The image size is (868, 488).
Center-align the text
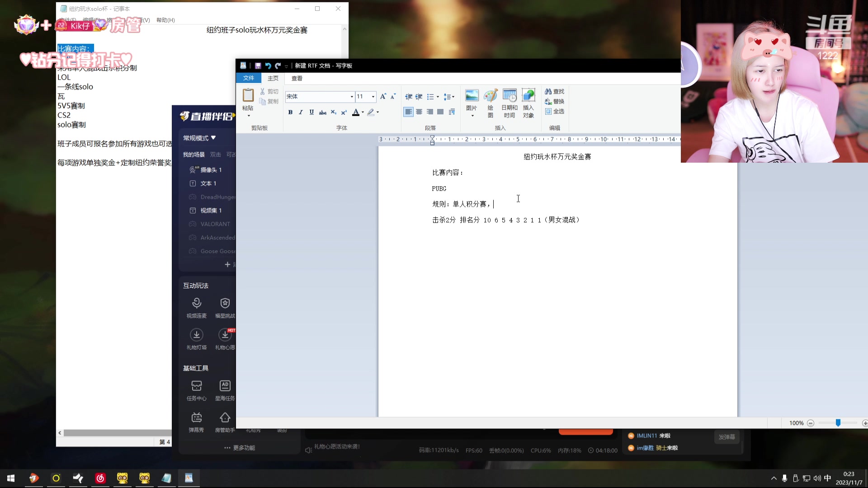419,112
